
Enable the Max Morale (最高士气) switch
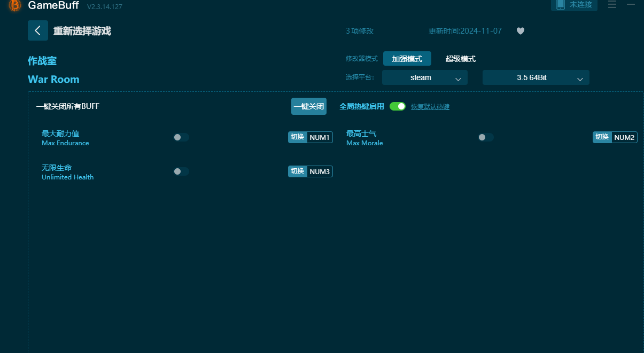486,137
